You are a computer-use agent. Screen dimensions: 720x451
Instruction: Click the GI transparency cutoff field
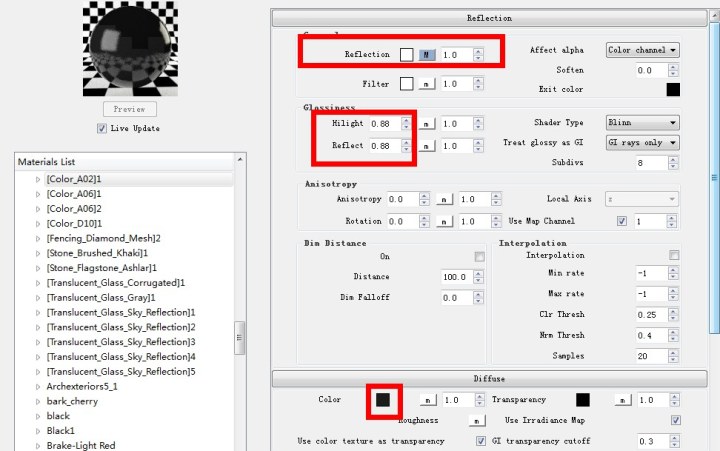[653, 441]
